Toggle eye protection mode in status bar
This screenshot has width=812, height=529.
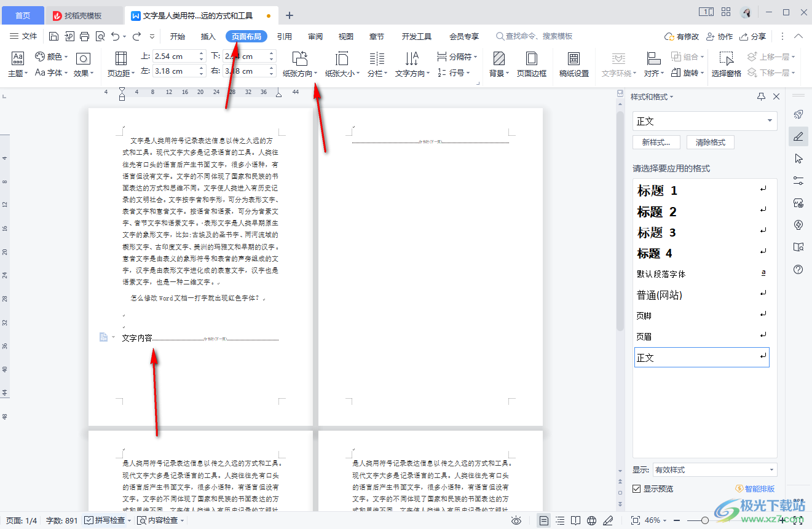(x=516, y=520)
